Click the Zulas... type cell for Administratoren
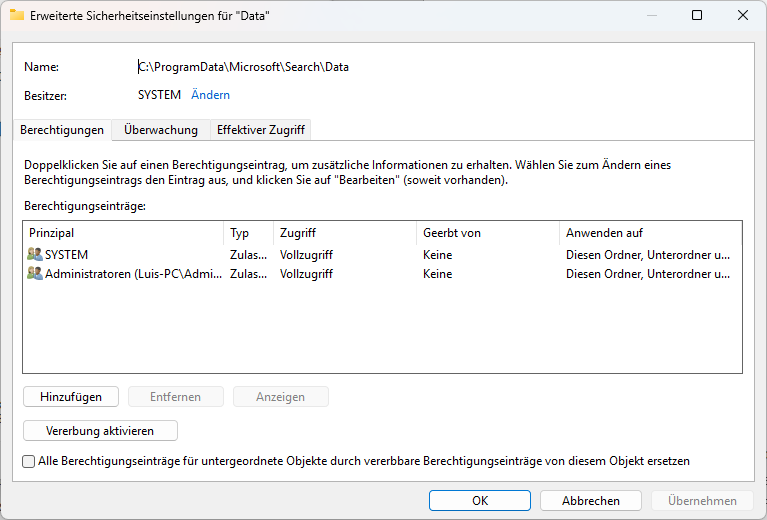Image resolution: width=767 pixels, height=520 pixels. point(248,274)
